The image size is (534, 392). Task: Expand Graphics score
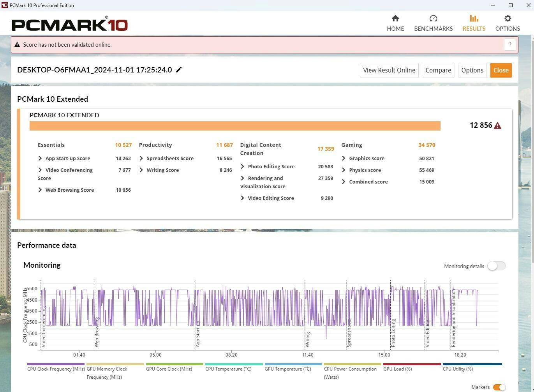click(x=344, y=158)
